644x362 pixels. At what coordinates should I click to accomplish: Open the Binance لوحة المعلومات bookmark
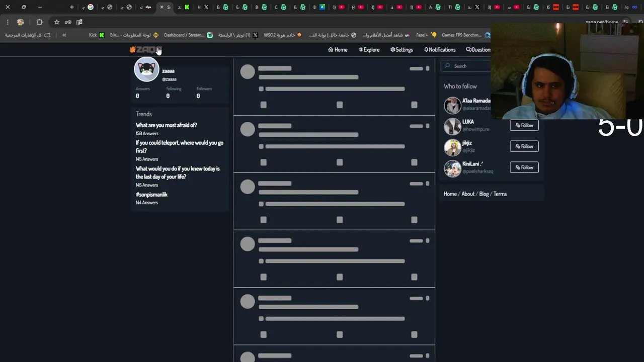(x=134, y=35)
